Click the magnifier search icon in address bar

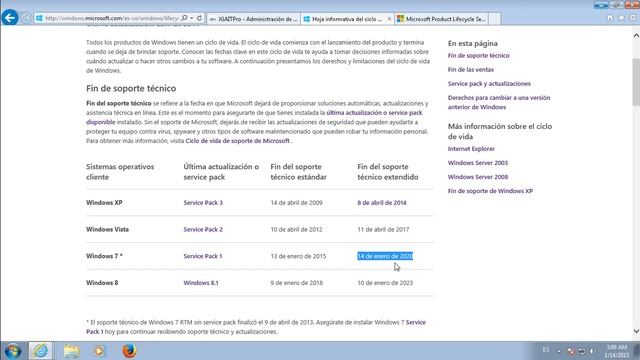(184, 18)
